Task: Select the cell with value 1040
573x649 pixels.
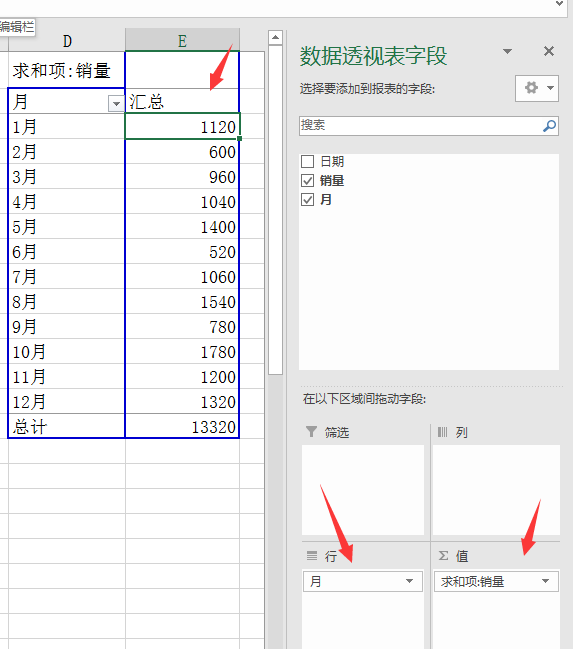Action: point(182,201)
